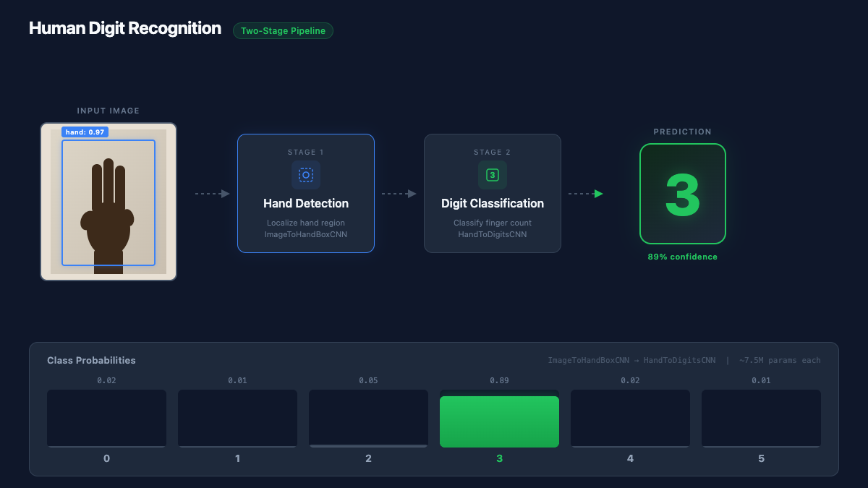Click the arrow leading to the Prediction card
Image resolution: width=868 pixels, height=488 pixels.
point(586,194)
